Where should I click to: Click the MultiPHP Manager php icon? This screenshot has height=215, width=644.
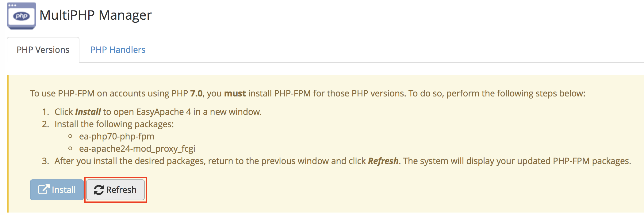21,16
